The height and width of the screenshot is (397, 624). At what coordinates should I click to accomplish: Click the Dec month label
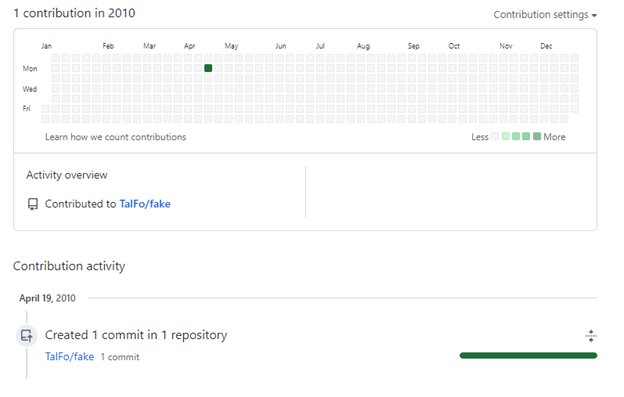click(x=546, y=46)
